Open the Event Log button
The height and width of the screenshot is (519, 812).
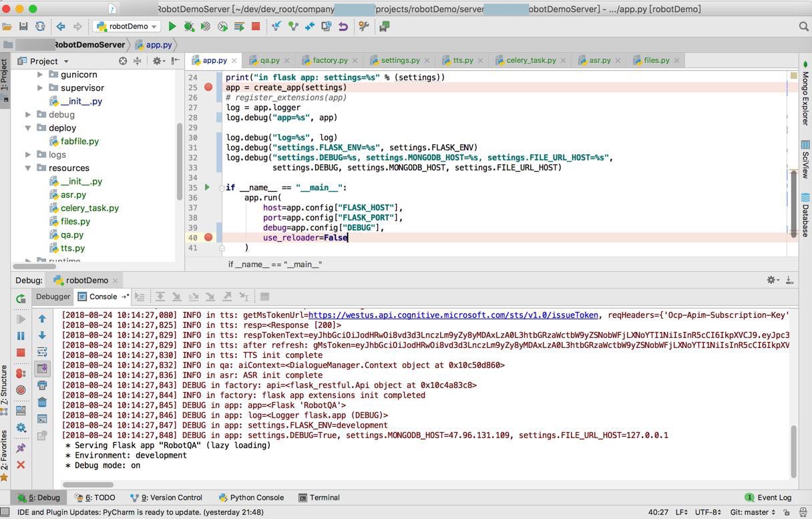[x=768, y=498]
